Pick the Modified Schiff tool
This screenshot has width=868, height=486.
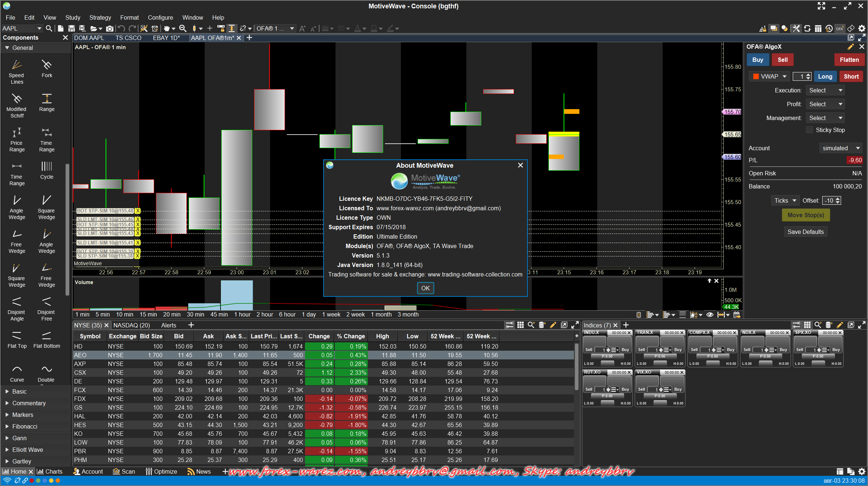17,102
